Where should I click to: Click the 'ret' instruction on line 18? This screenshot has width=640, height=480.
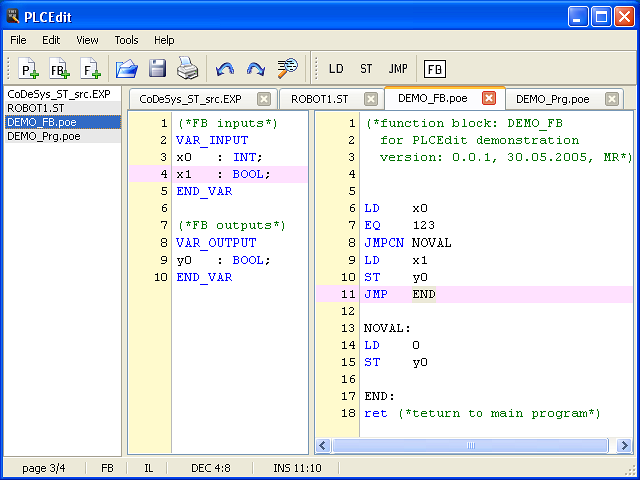[x=376, y=413]
